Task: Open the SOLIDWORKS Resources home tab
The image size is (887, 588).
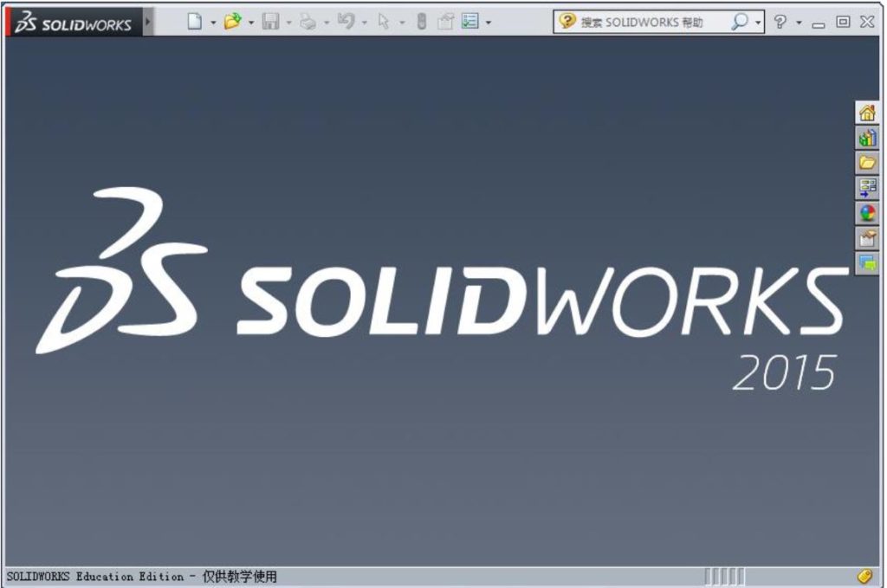Action: [867, 113]
